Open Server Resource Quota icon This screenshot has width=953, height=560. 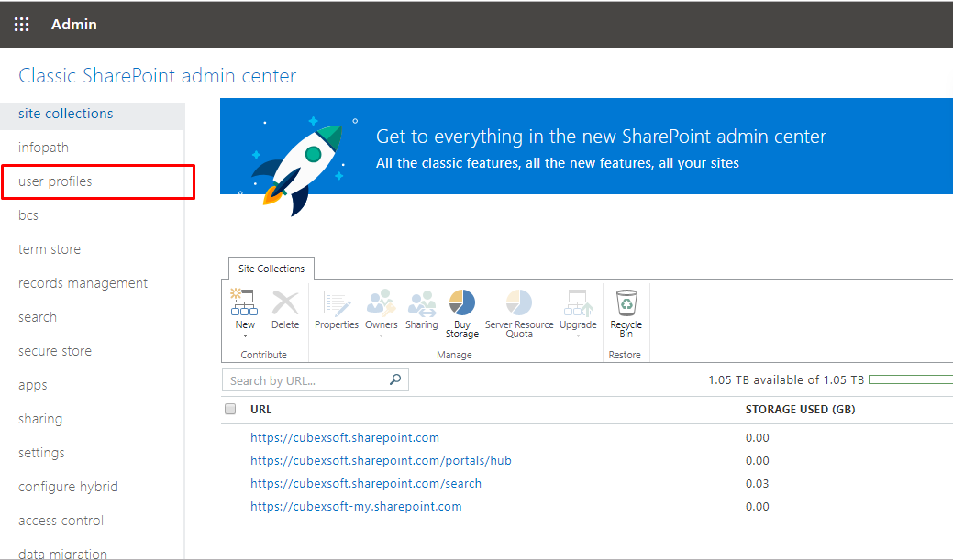(519, 302)
